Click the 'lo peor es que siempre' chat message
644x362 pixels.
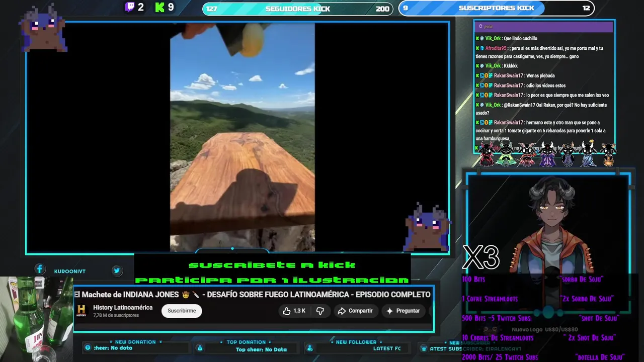click(x=542, y=95)
